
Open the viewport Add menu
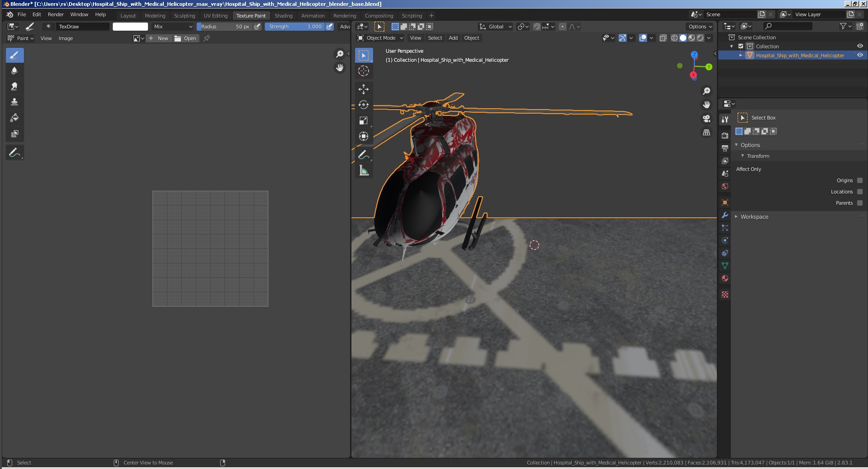coord(453,38)
